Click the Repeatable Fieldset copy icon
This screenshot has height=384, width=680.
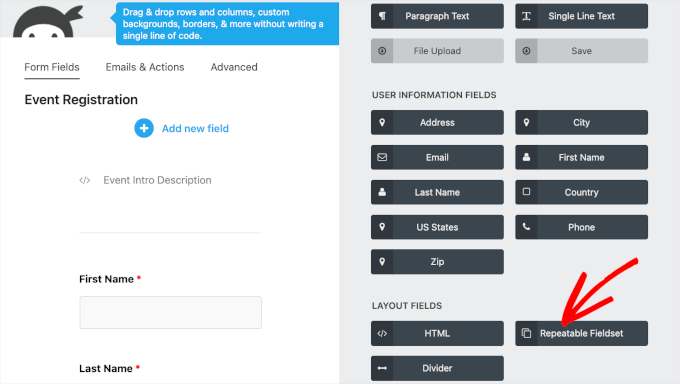[x=526, y=333]
